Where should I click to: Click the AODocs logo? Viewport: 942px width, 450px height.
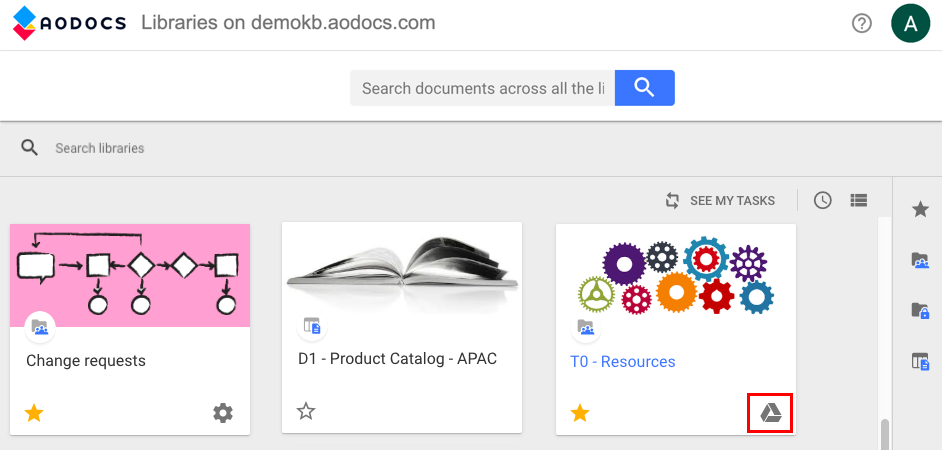click(69, 23)
